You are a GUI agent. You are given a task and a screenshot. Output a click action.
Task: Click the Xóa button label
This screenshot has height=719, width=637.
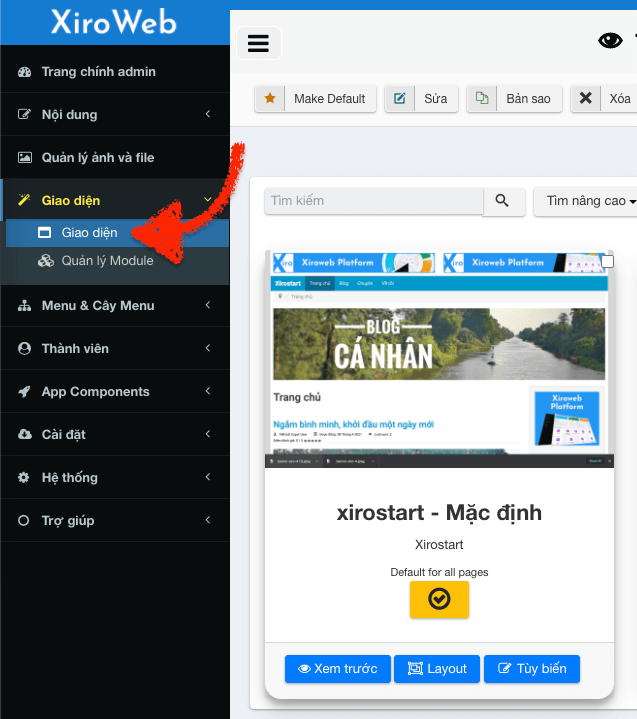[620, 99]
